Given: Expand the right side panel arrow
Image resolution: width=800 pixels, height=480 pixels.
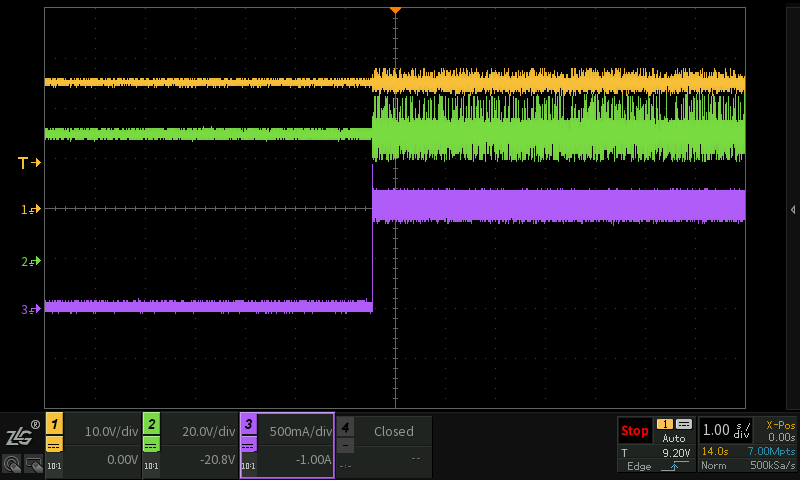Looking at the screenshot, I should 793,210.
